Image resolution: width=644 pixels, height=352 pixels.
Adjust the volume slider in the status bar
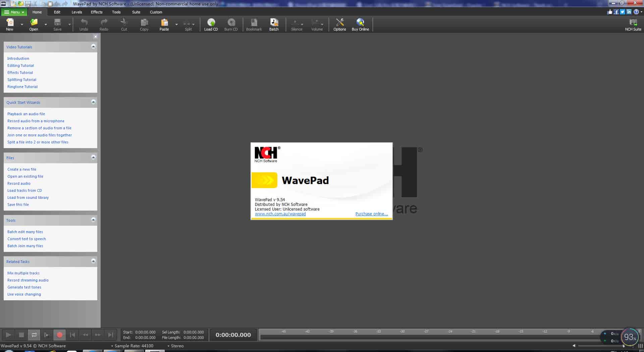click(x=607, y=345)
